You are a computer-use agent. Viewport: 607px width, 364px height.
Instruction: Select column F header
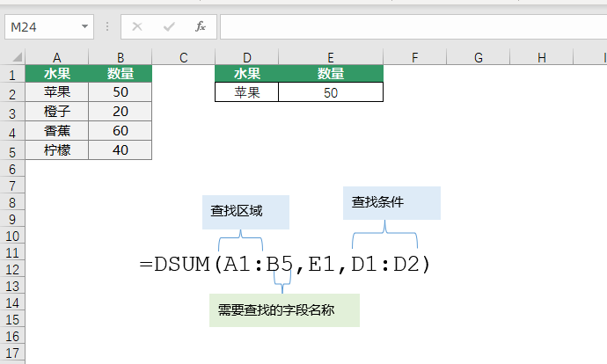(x=414, y=58)
